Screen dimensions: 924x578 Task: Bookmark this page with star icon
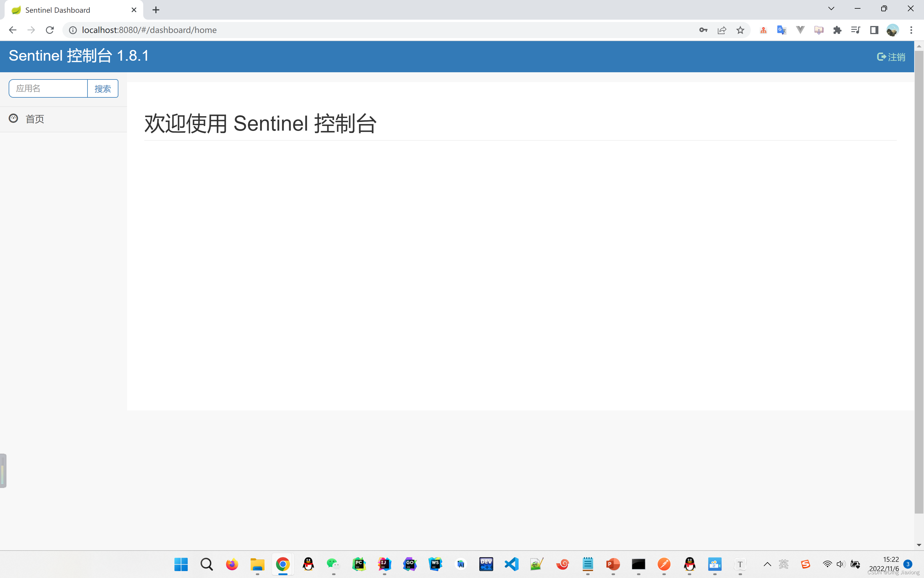(740, 30)
